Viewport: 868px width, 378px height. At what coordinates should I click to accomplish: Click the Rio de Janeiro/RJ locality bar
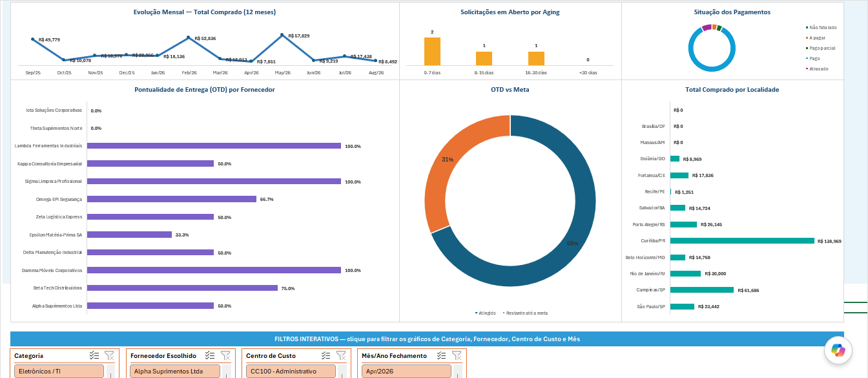point(685,274)
